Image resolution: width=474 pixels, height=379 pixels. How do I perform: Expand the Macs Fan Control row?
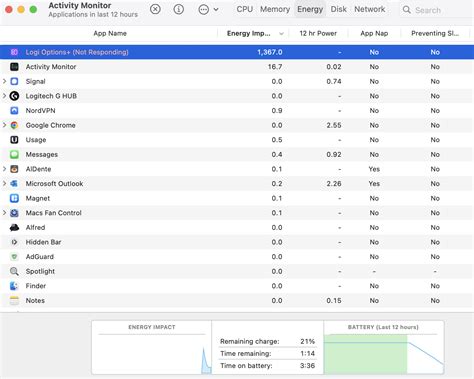coord(4,213)
